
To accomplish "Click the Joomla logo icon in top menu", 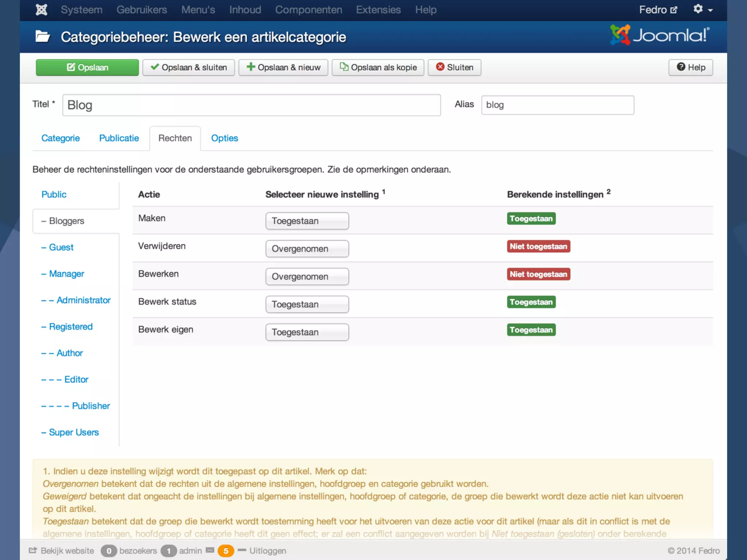I will 41,10.
